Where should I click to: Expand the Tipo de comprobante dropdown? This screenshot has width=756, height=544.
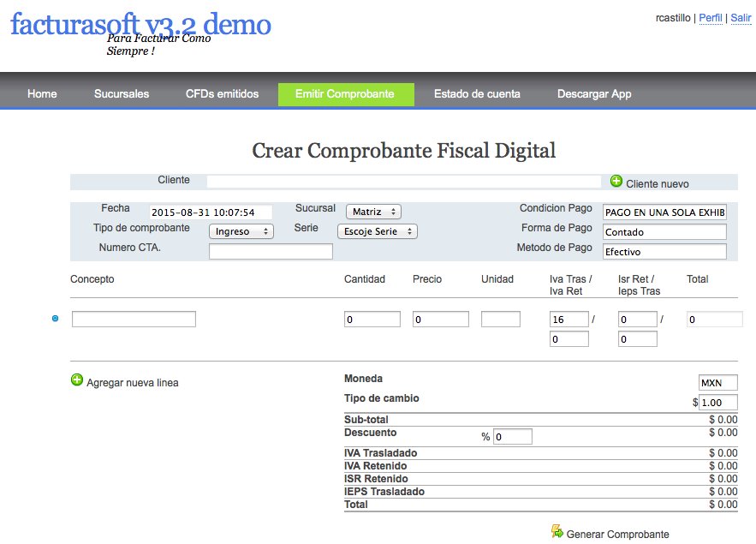coord(241,231)
